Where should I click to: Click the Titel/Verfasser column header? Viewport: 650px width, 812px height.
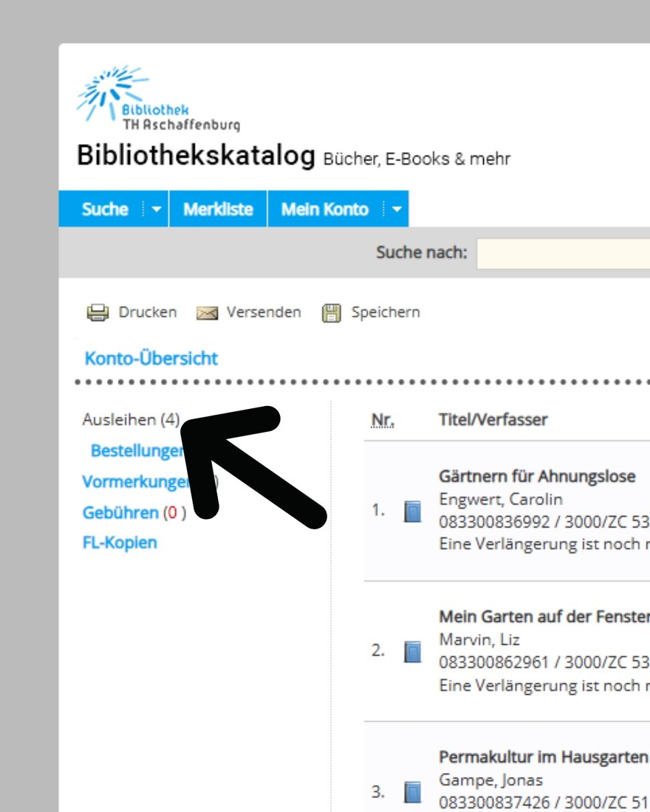493,419
